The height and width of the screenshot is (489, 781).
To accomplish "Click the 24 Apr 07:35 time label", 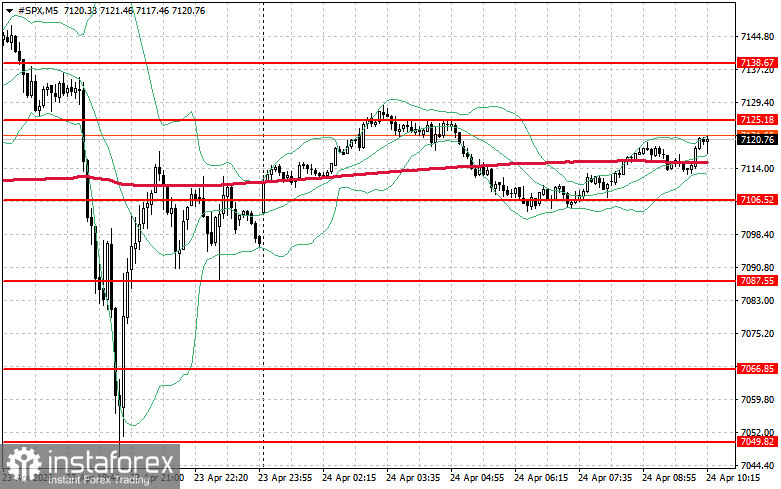I will click(605, 478).
